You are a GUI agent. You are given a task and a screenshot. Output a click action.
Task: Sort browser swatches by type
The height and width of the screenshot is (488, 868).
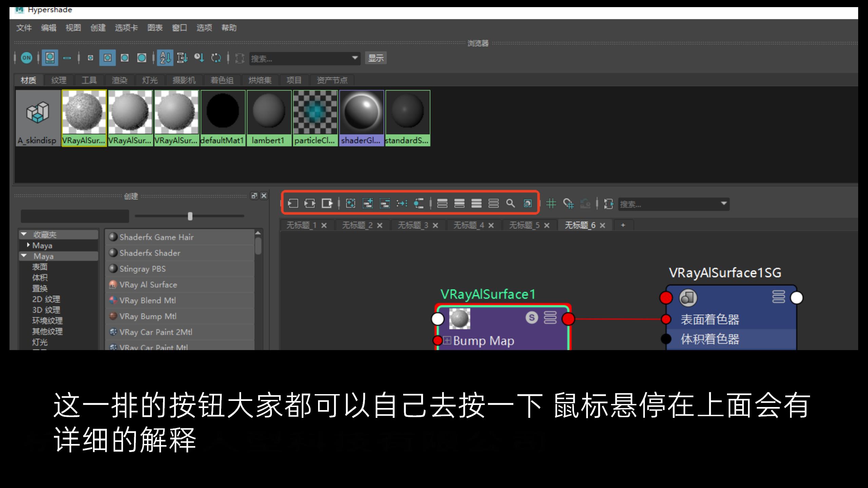coord(182,58)
